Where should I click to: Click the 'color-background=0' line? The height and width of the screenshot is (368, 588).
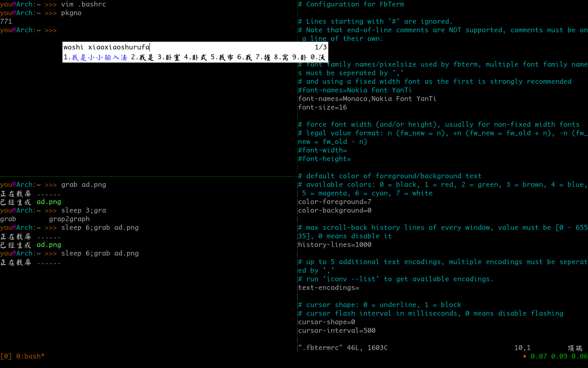(335, 210)
